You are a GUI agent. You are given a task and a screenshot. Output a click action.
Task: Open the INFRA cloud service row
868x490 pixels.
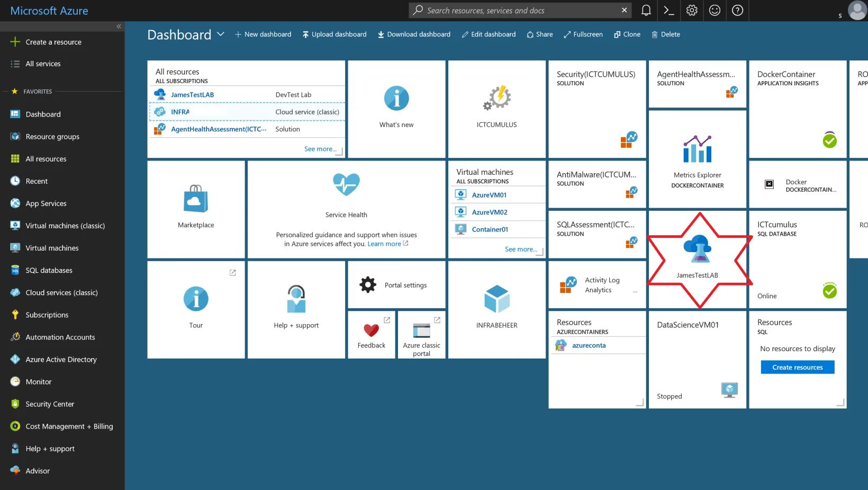247,112
